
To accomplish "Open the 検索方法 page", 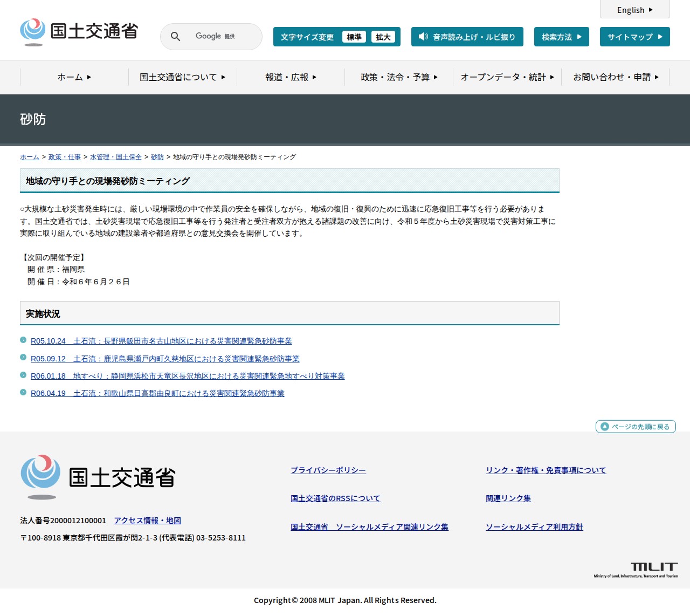I will coord(562,37).
